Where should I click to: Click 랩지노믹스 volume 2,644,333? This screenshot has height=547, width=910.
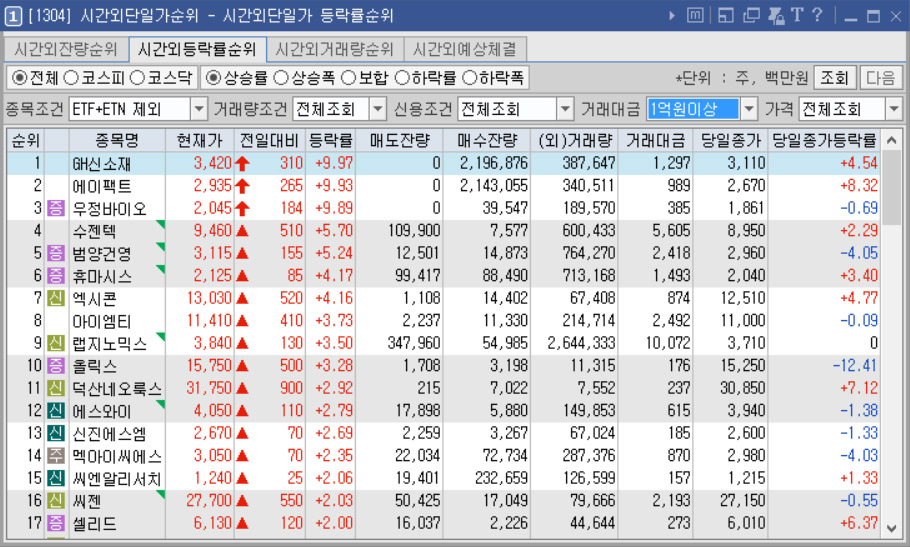point(582,343)
